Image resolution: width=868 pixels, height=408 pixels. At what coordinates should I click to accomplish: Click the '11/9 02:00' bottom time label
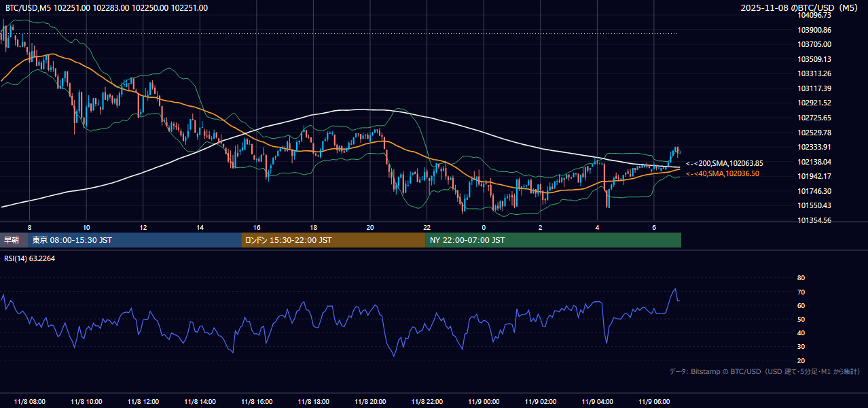(x=540, y=401)
